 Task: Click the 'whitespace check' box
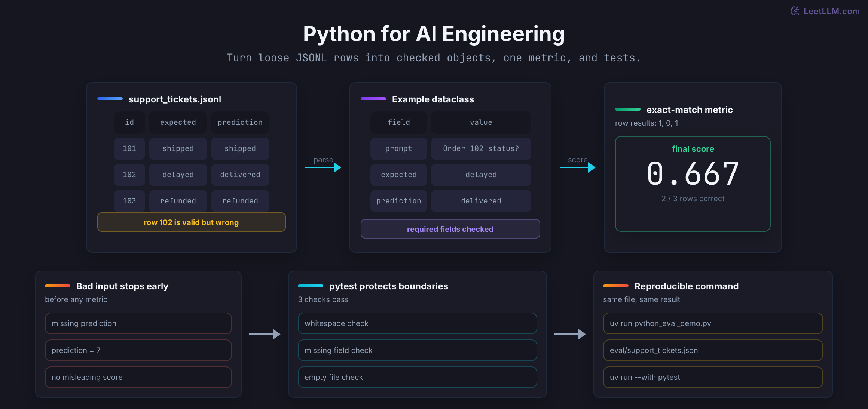point(418,323)
